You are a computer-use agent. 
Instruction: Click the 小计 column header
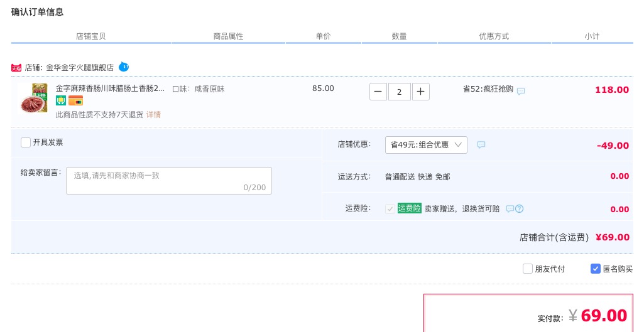[592, 36]
